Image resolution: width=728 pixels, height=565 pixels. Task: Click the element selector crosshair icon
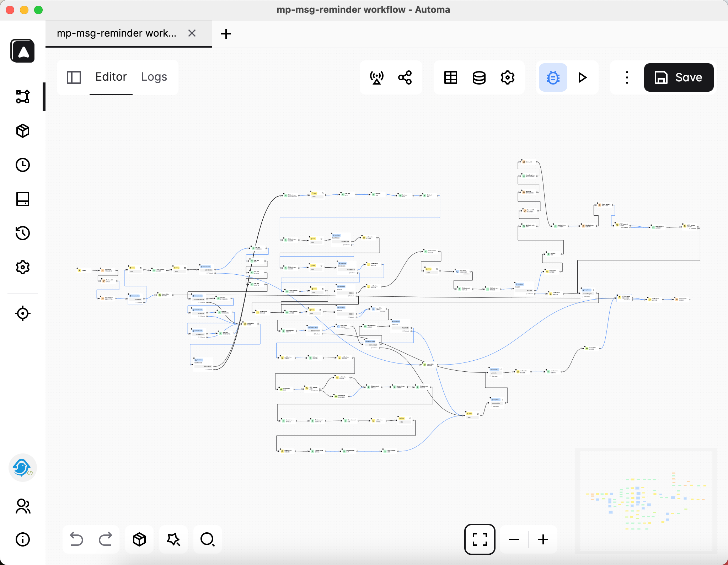pos(23,313)
